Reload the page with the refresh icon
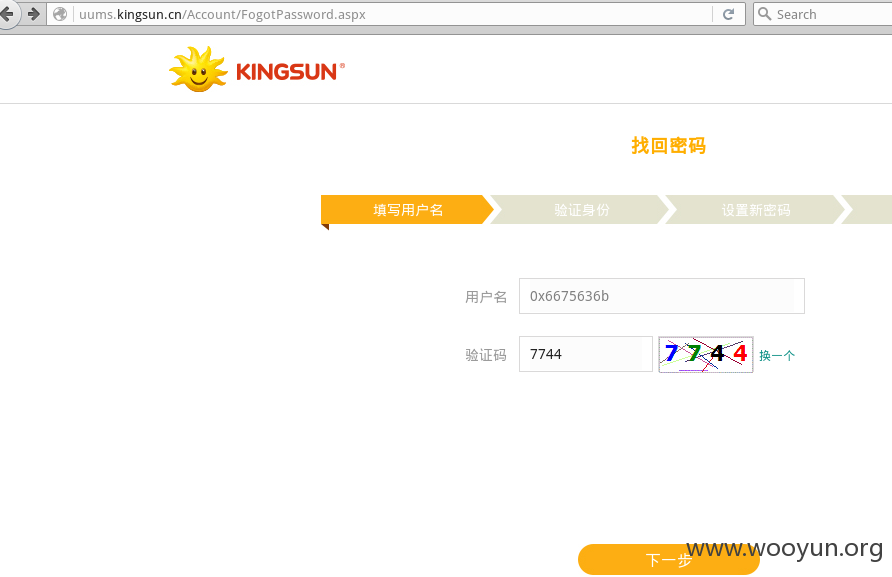Viewport: 892px width, 577px height. coord(728,14)
